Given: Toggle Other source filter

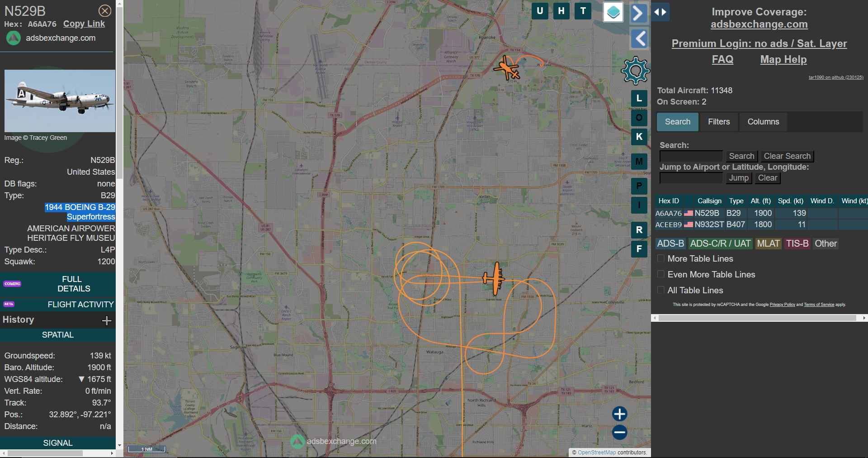Looking at the screenshot, I should coord(826,243).
